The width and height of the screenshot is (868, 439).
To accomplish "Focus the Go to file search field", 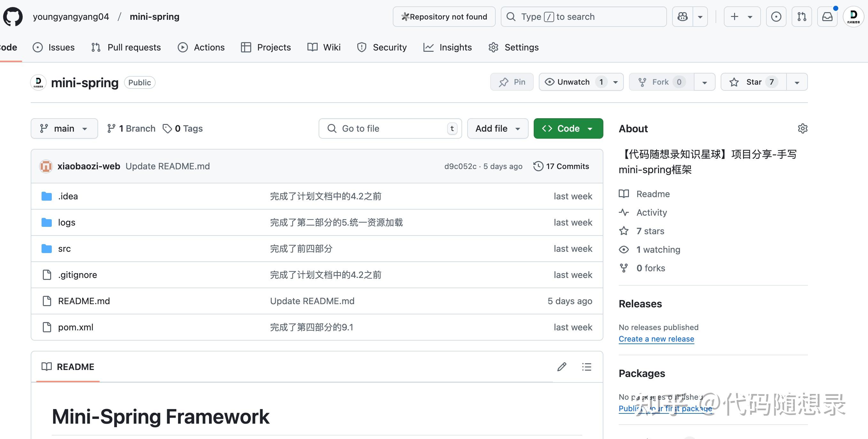I will [390, 128].
